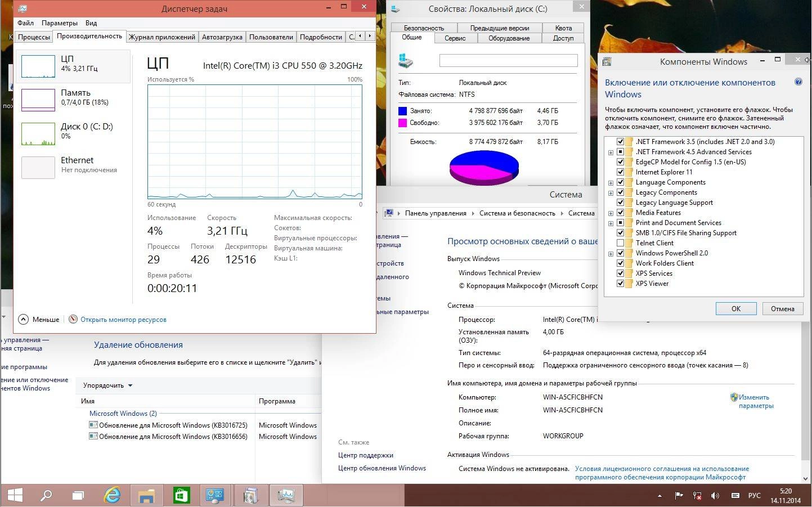Expand Print and Document Services node
Screen dimensions: 812x507
point(611,223)
